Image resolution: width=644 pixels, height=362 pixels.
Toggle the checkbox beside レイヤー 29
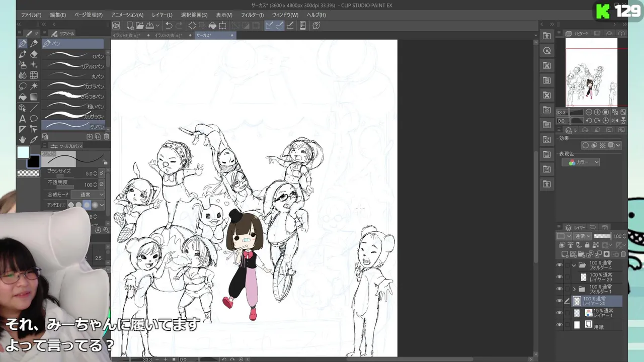click(567, 277)
